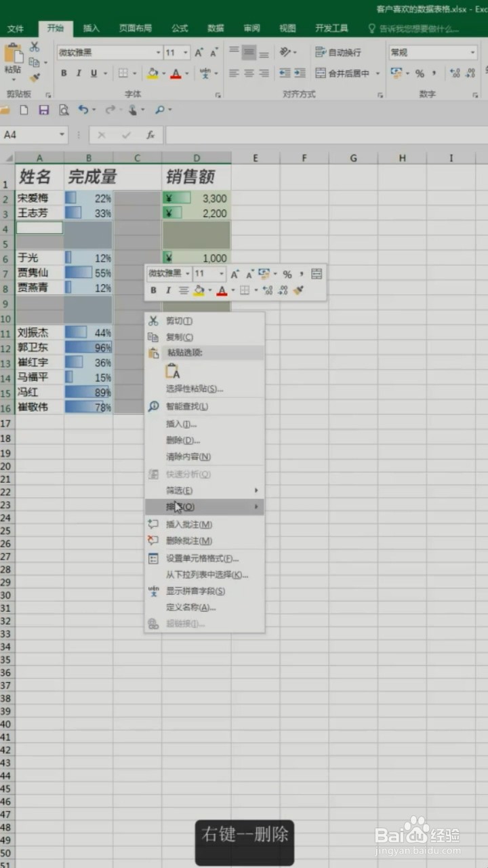488x868 pixels.
Task: Choose 删除(D) Delete in the context menu
Action: pyautogui.click(x=204, y=440)
